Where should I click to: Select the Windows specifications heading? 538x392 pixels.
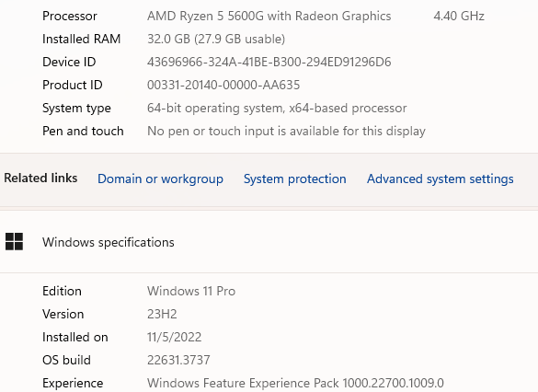[109, 242]
